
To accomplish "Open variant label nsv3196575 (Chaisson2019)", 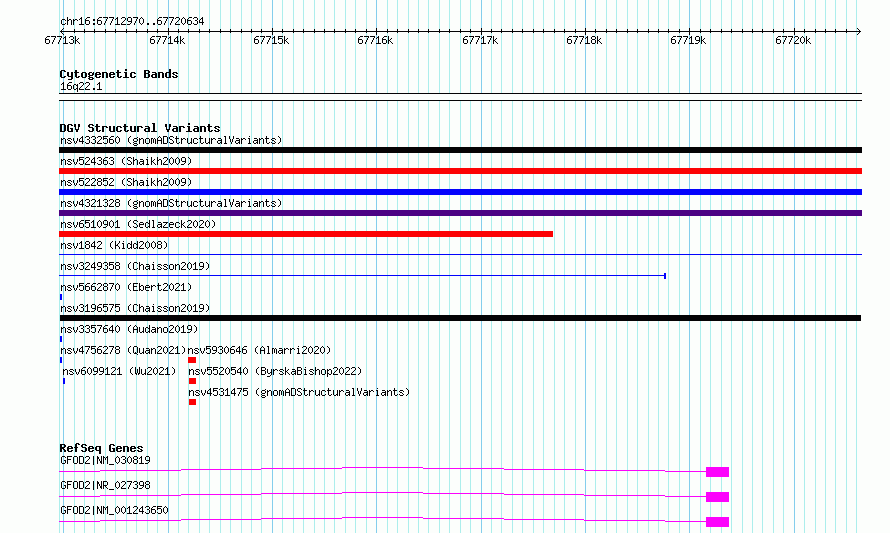I will 135,308.
